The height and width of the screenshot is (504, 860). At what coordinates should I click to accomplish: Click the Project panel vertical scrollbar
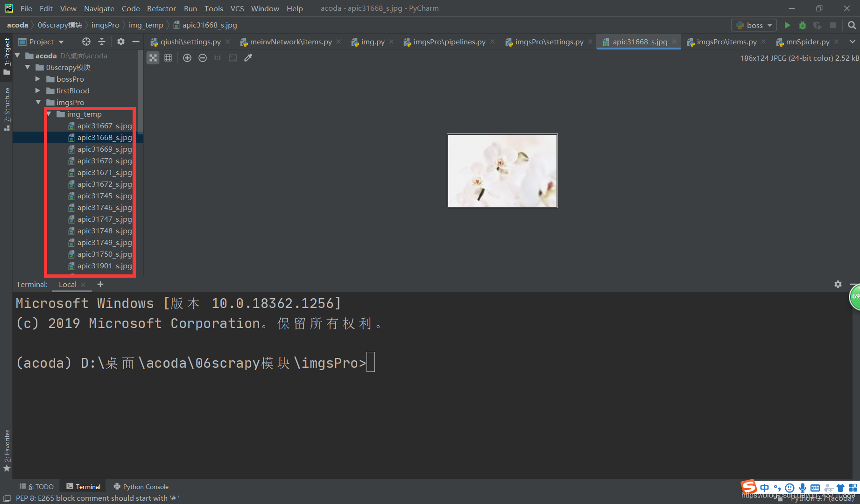[x=141, y=93]
